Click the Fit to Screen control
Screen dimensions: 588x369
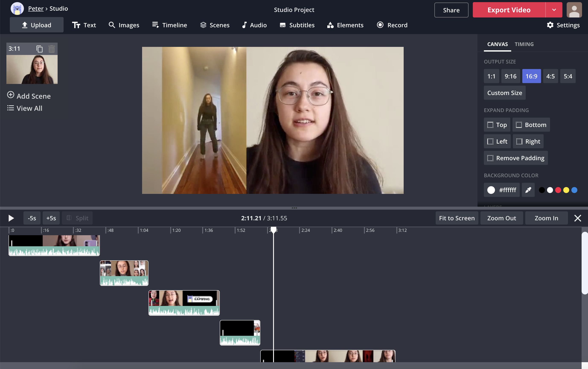[x=457, y=218]
